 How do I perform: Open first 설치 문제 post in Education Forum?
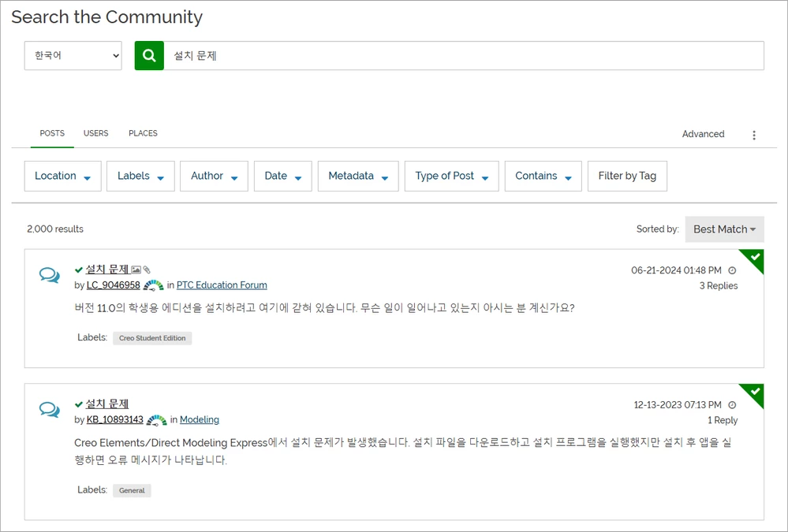[107, 270]
